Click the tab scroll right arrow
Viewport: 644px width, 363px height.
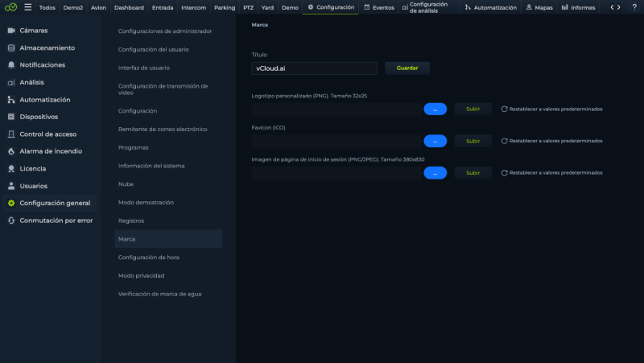coord(619,7)
